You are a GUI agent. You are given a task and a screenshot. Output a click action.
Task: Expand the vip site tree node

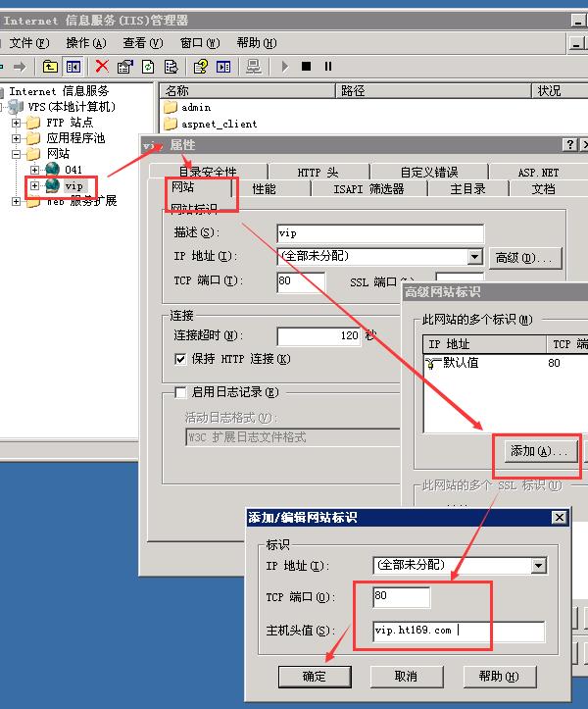click(35, 185)
